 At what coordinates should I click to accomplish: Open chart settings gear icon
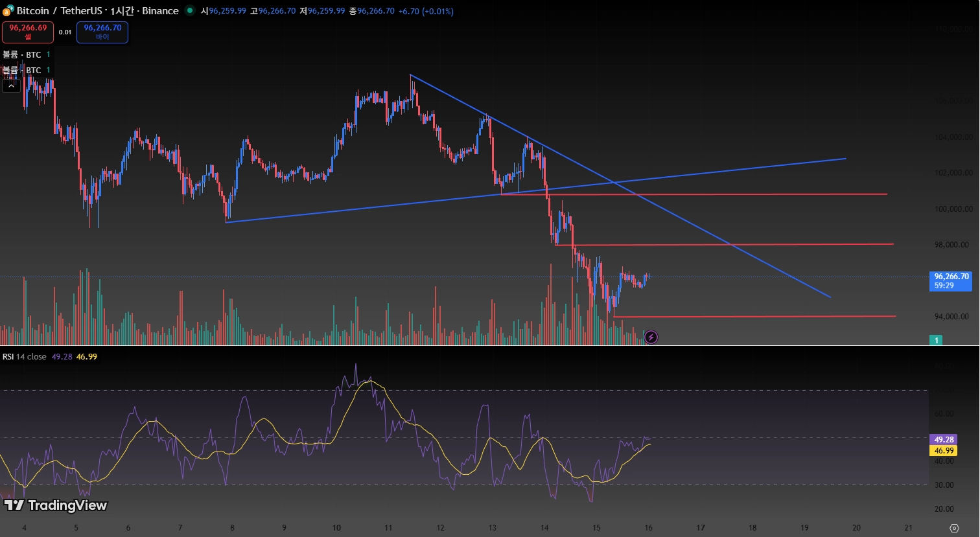click(954, 528)
